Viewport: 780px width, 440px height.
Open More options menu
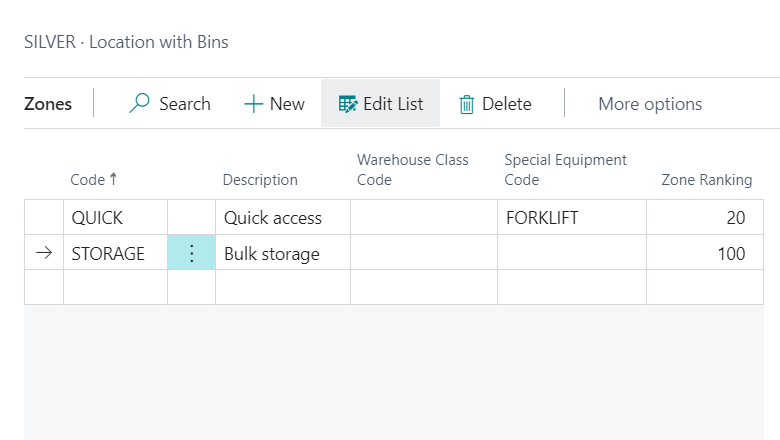tap(650, 104)
